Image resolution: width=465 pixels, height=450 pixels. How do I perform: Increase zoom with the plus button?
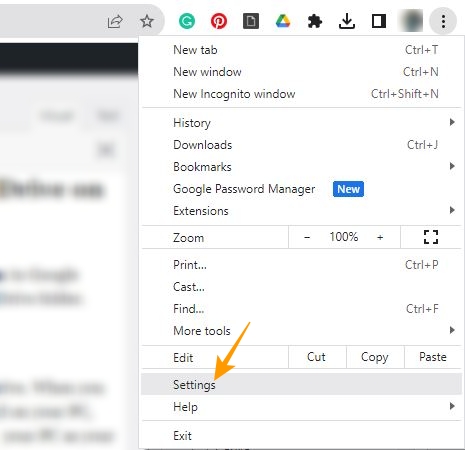pos(380,237)
